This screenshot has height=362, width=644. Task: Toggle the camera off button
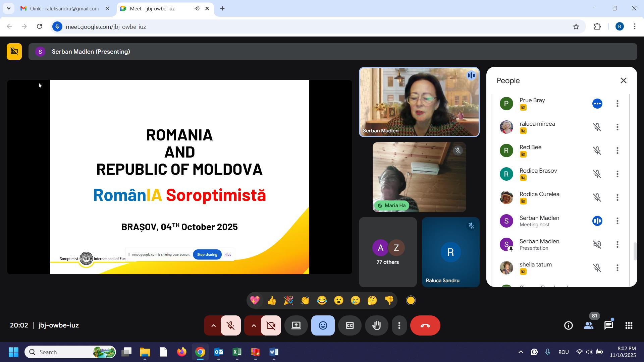click(x=271, y=325)
